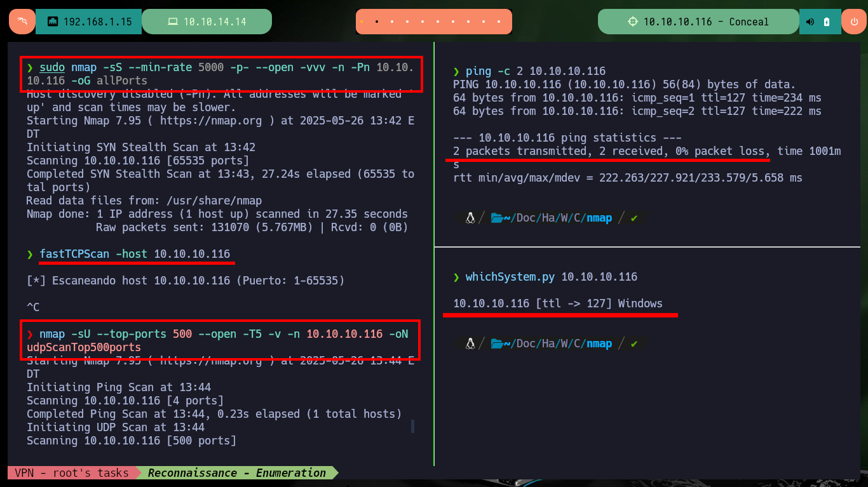
Task: Click the fastTCPScan -host command
Action: (x=135, y=254)
